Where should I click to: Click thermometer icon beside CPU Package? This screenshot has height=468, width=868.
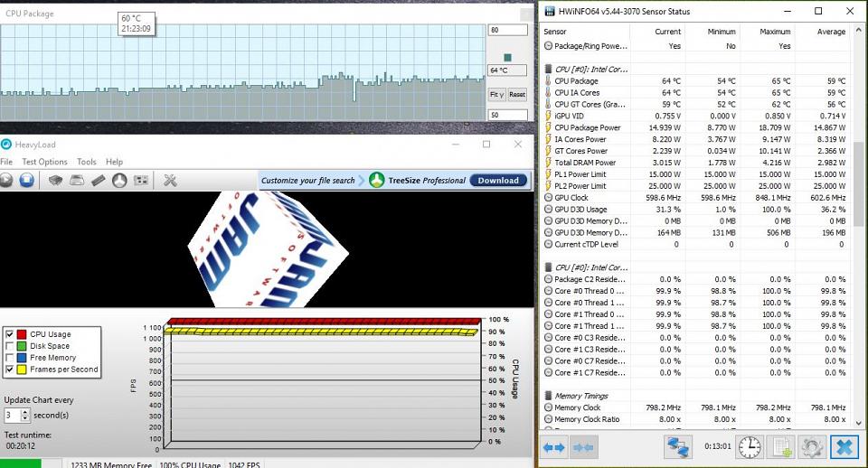(548, 80)
